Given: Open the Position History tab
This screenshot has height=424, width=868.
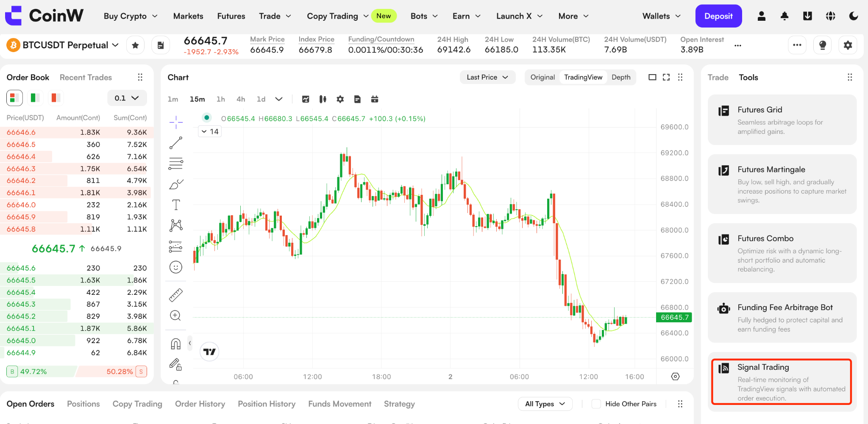Looking at the screenshot, I should 267,404.
